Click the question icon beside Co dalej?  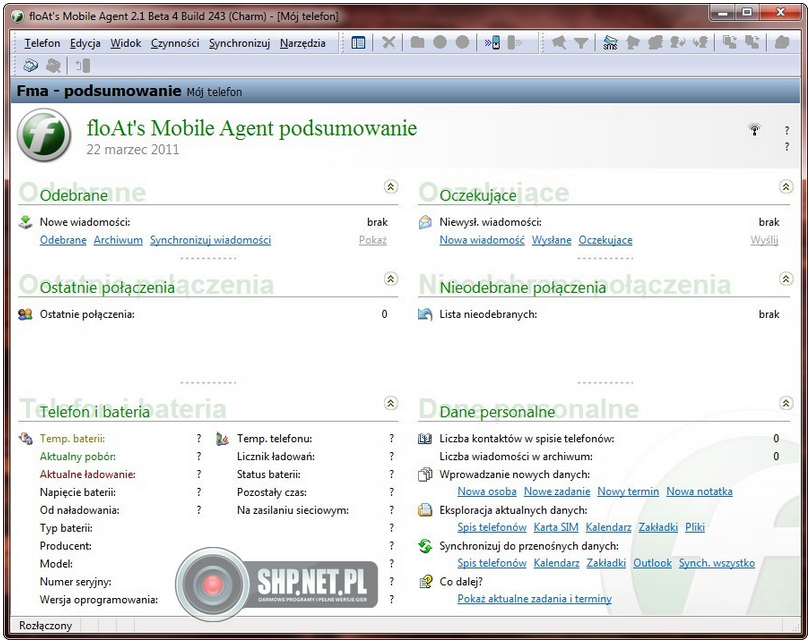tap(425, 582)
